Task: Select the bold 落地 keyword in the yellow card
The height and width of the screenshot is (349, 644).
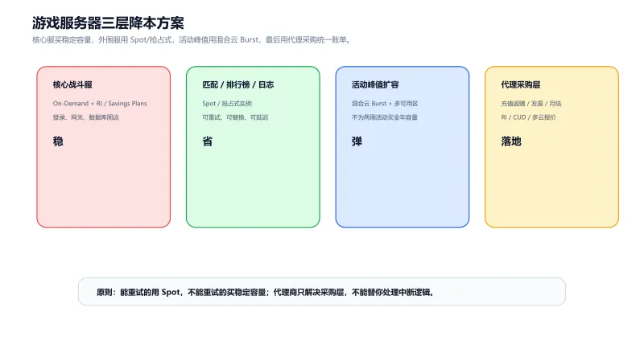Action: click(511, 141)
